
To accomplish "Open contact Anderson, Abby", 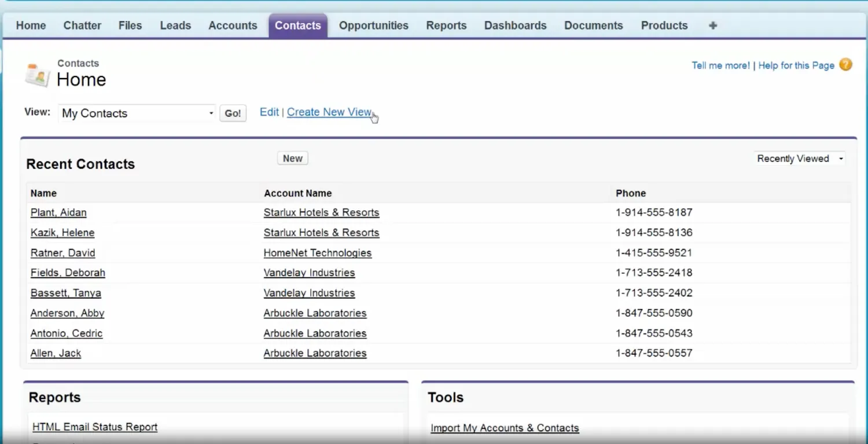I will pyautogui.click(x=67, y=313).
